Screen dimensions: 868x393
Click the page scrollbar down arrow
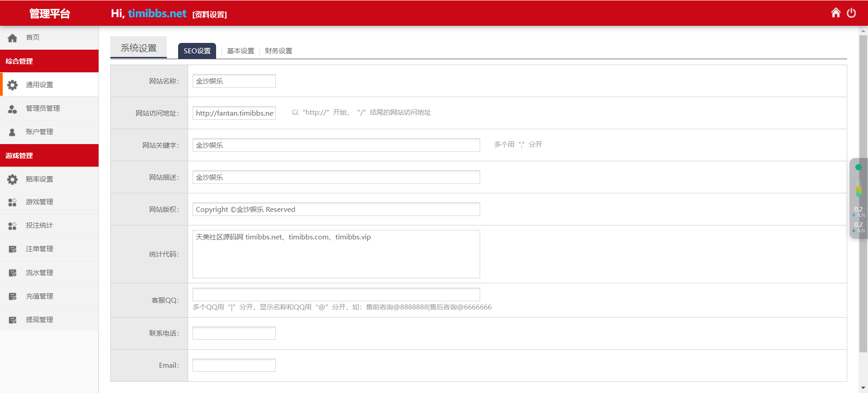[863, 388]
